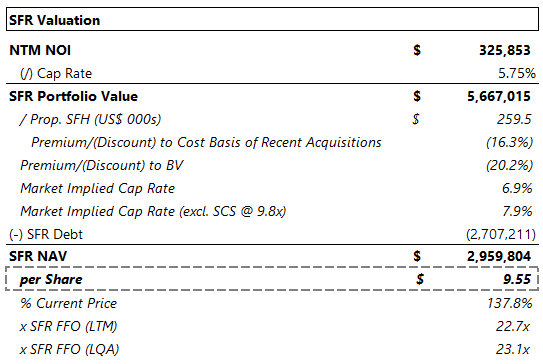Image resolution: width=543 pixels, height=364 pixels.
Task: Select the Cap Rate 5.75% cell
Action: click(x=516, y=73)
